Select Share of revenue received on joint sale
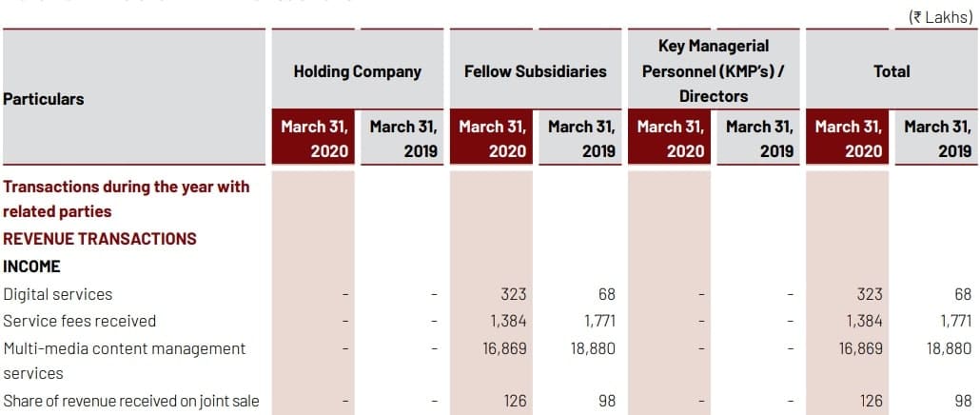The height and width of the screenshot is (415, 980). coord(131,401)
